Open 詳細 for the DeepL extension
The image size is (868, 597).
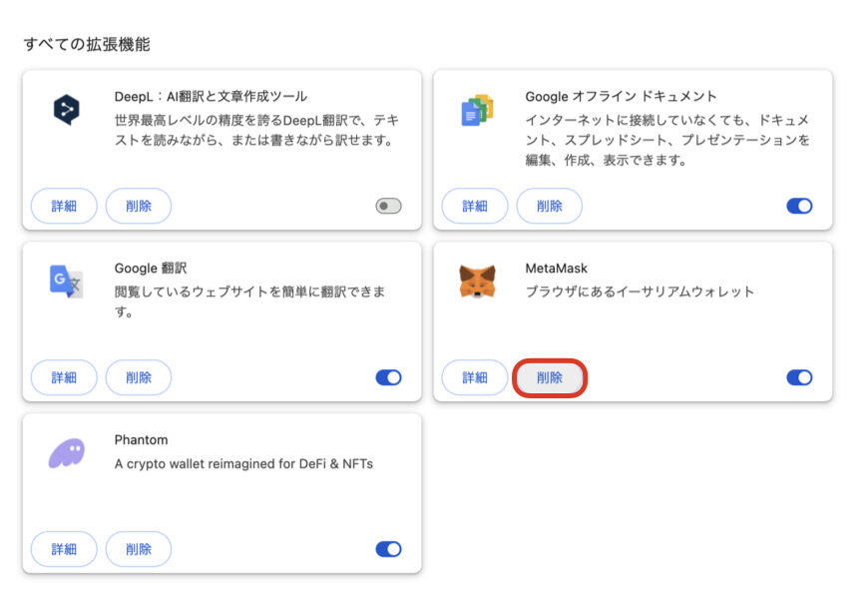[x=64, y=206]
